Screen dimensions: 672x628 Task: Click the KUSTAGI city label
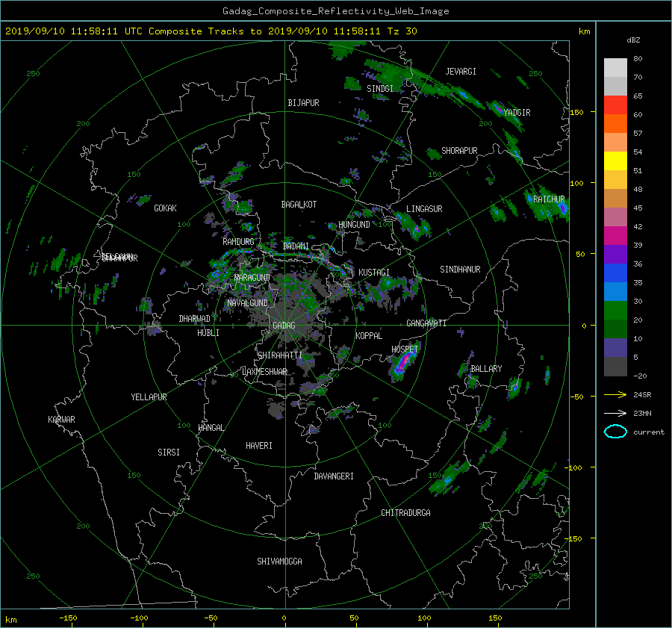coord(374,273)
